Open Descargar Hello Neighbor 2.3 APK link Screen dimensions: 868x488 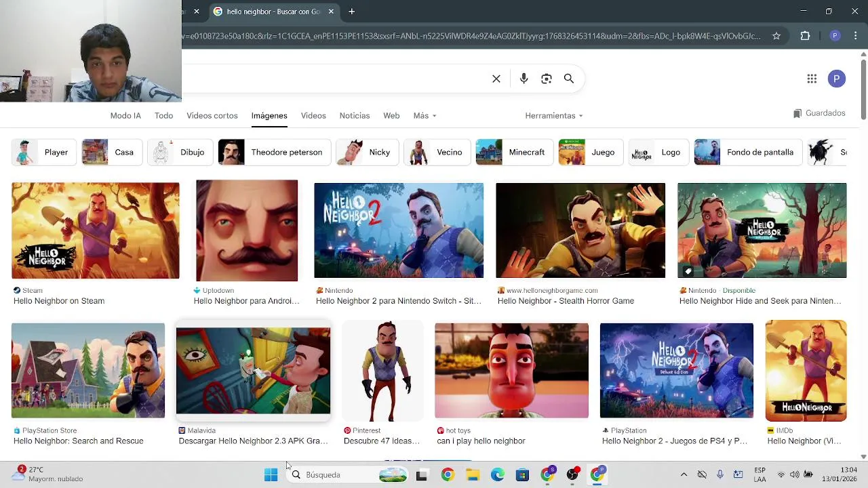pyautogui.click(x=253, y=441)
